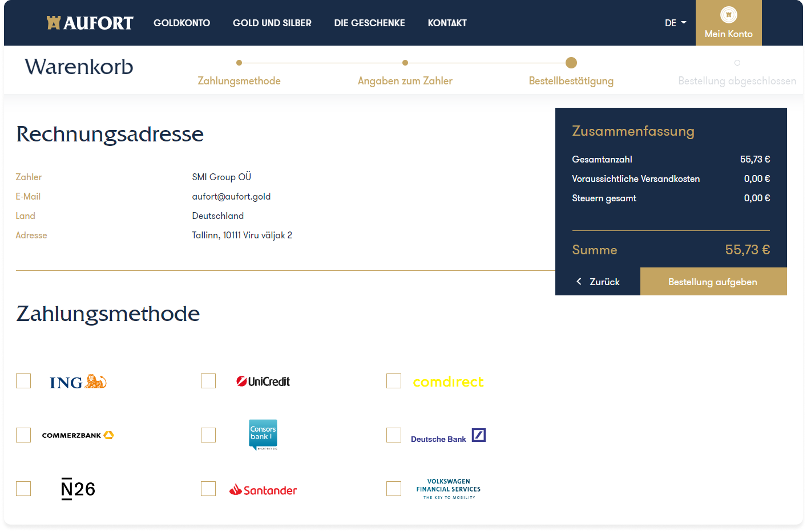The width and height of the screenshot is (807, 532).
Task: Go to Kontakt page
Action: 447,23
